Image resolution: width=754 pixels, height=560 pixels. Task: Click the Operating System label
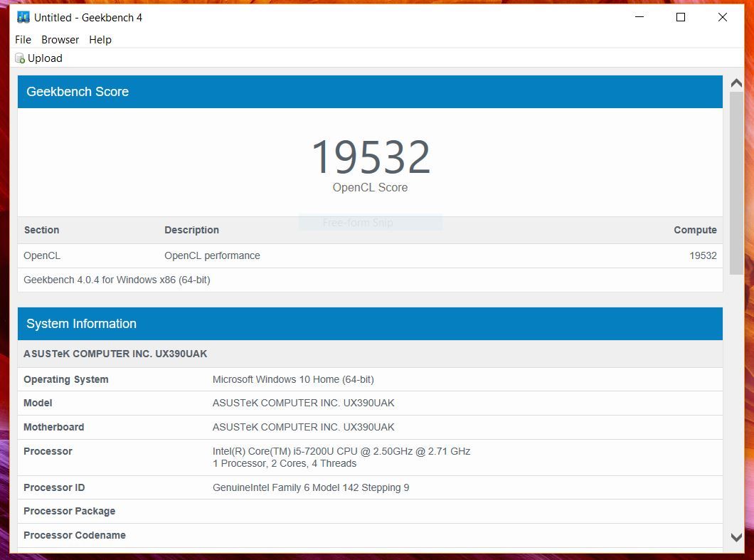point(66,379)
